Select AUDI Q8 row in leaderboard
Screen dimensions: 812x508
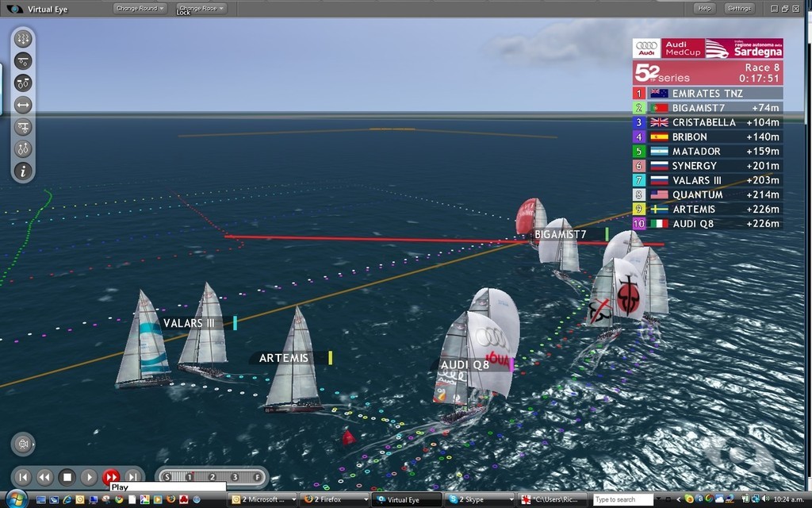[707, 224]
